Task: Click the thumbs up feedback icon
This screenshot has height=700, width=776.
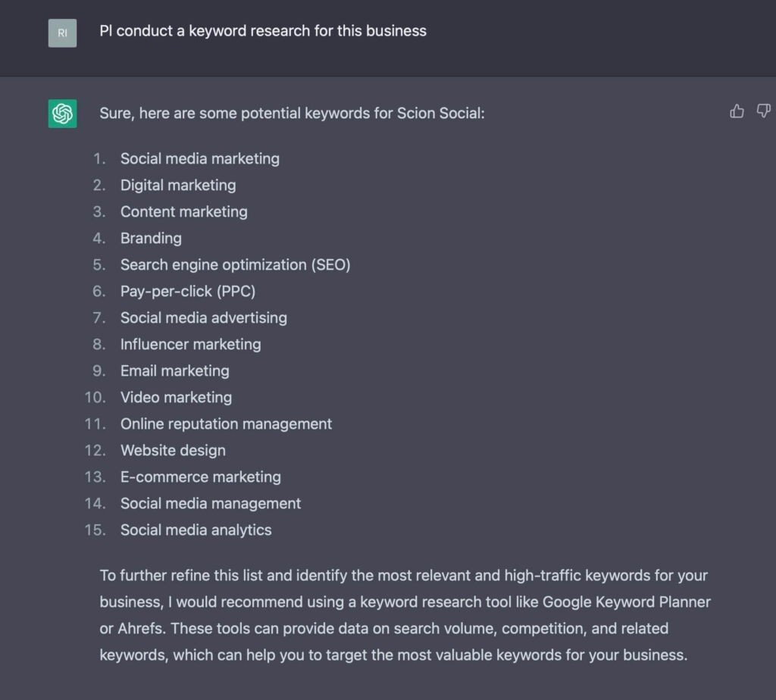Action: (x=737, y=111)
